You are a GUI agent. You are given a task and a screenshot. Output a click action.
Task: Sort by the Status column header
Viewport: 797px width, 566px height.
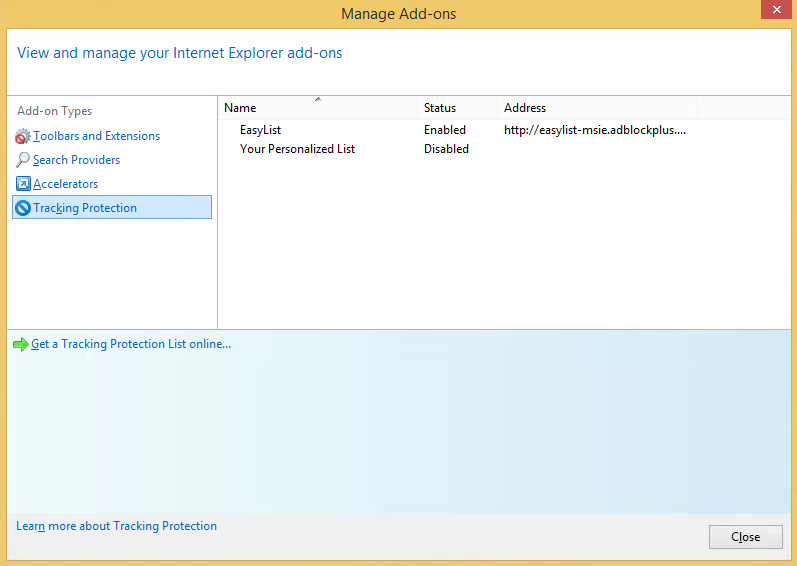440,108
